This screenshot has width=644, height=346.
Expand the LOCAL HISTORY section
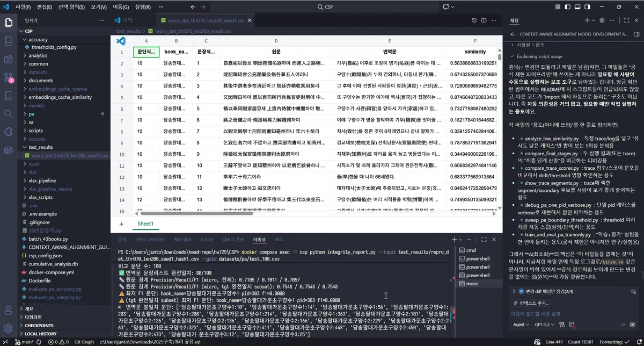(63, 333)
